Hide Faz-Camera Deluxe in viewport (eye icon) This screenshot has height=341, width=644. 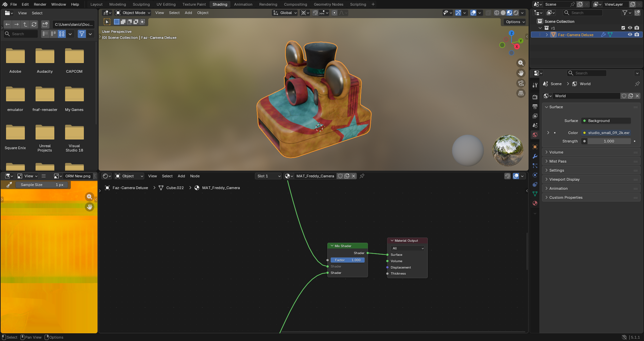pos(630,35)
